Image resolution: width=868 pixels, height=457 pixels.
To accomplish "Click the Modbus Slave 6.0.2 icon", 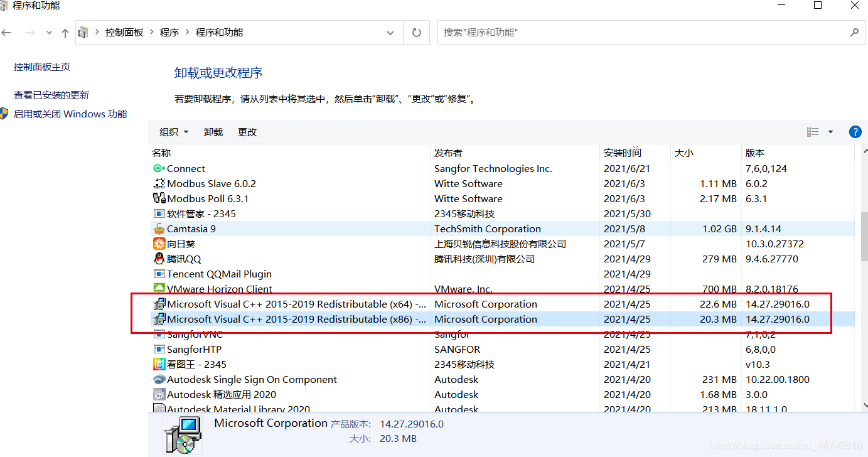I will [x=159, y=183].
